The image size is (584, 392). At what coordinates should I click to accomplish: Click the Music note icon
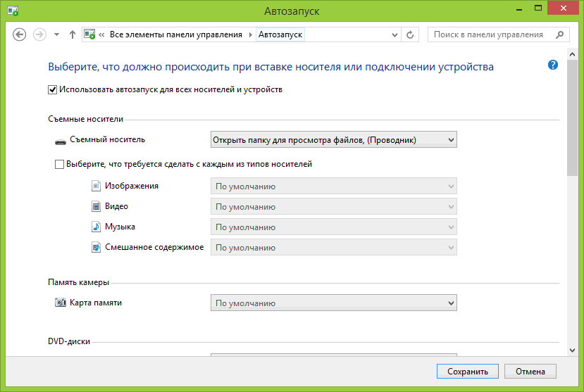97,227
